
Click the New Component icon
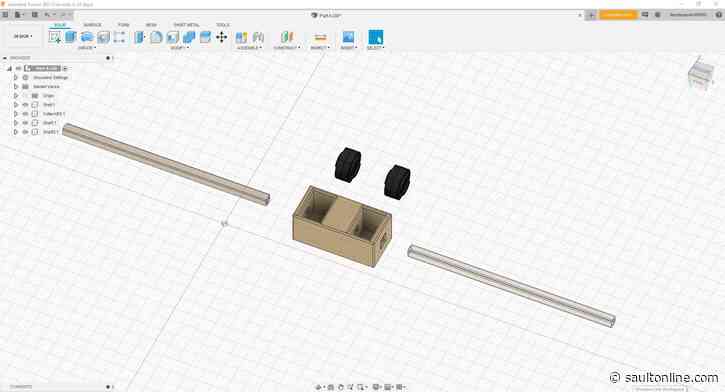(241, 37)
